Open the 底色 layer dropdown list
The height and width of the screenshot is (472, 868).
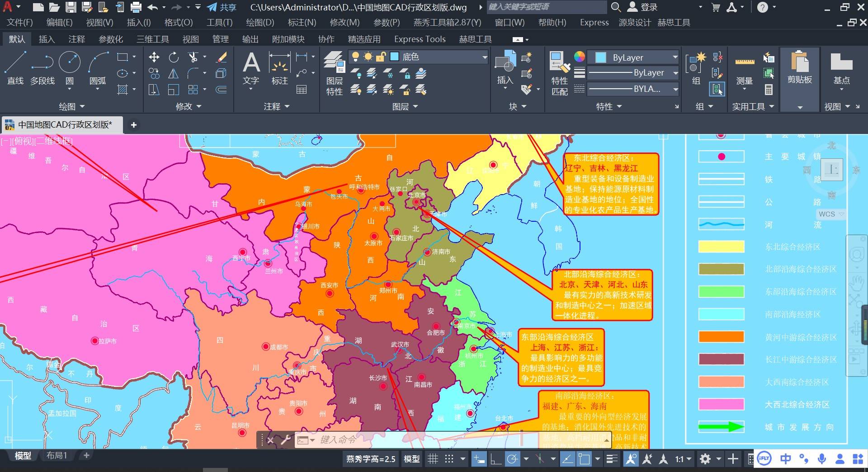tap(485, 57)
